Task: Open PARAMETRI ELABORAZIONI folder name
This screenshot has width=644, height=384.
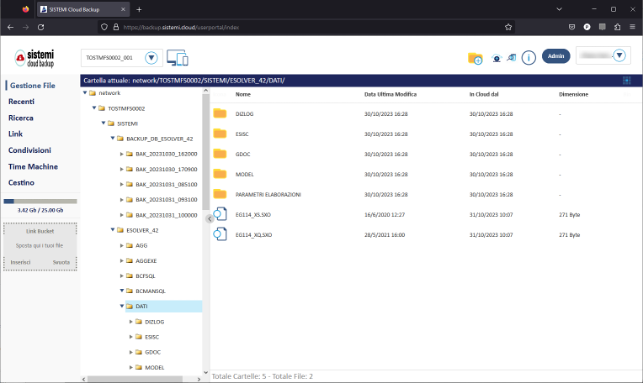Action: click(268, 195)
